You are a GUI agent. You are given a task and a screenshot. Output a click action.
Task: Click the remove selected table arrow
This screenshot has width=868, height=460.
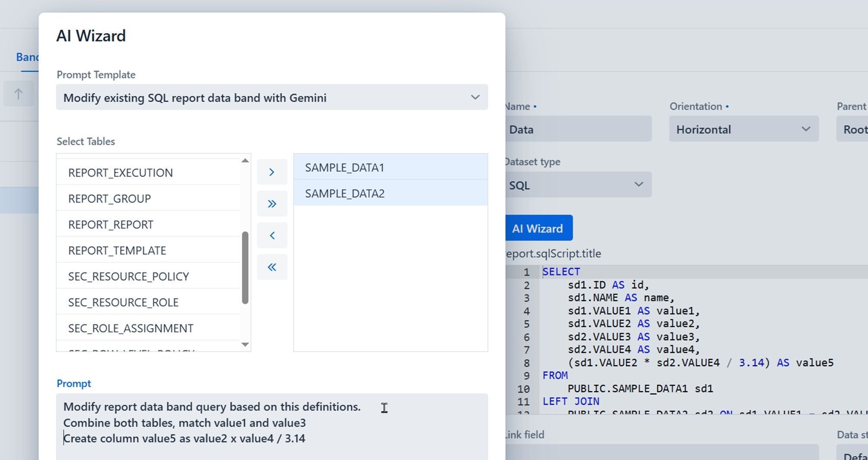[x=272, y=236]
